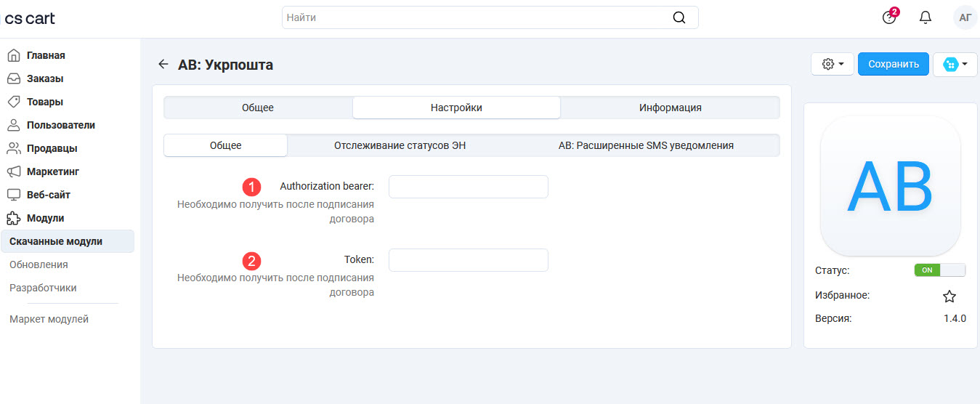Toggle the Статус ON switch
The image size is (980, 404).
pos(940,270)
